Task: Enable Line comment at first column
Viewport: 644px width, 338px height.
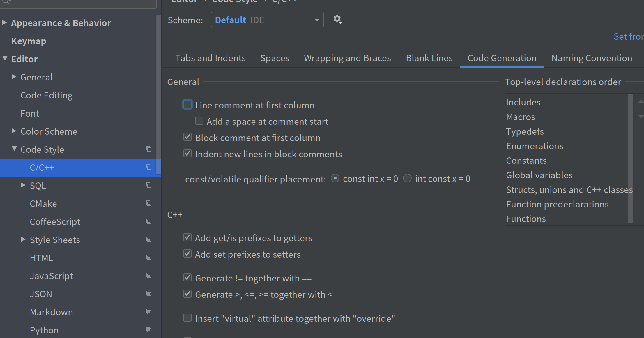Action: tap(187, 104)
